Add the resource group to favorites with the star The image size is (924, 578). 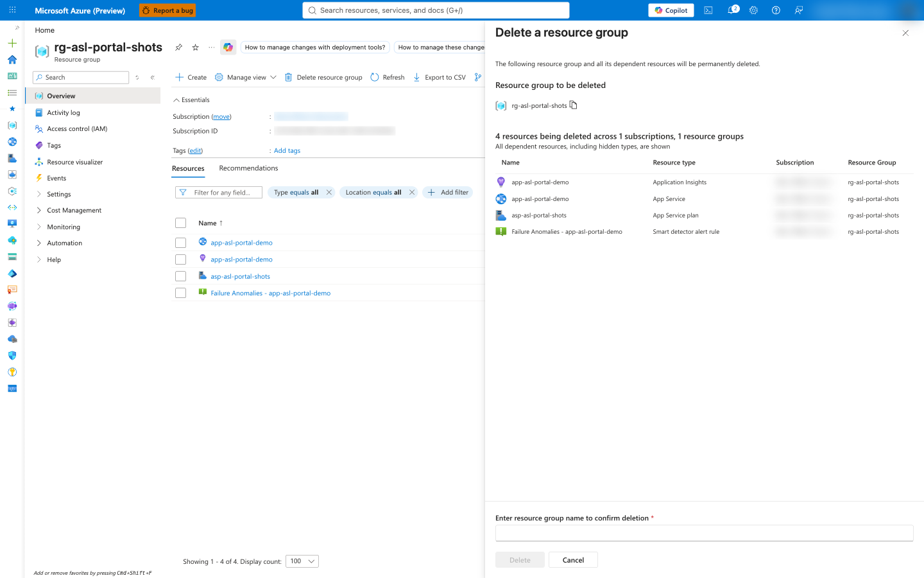pos(196,48)
